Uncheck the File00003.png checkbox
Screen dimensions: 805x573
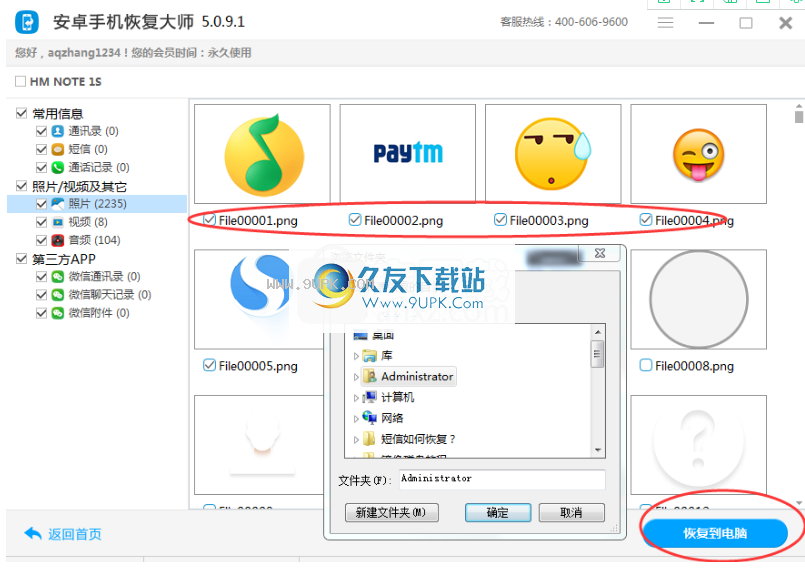coord(500,220)
